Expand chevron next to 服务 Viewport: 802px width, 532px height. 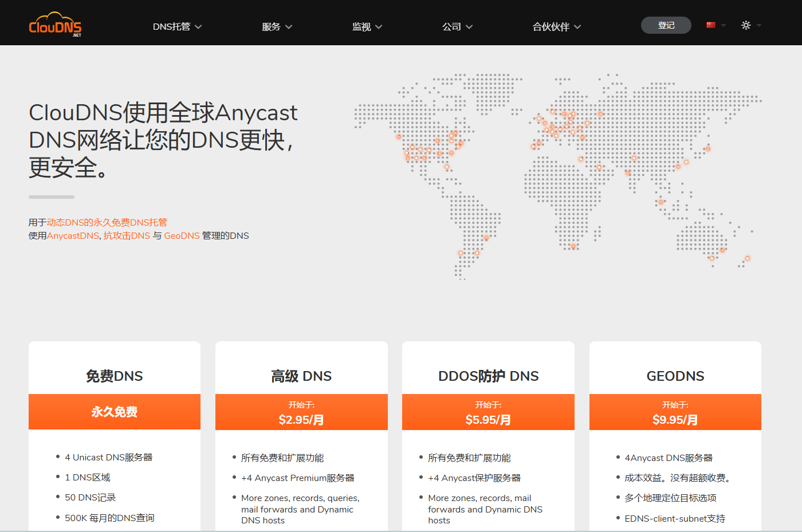click(289, 27)
